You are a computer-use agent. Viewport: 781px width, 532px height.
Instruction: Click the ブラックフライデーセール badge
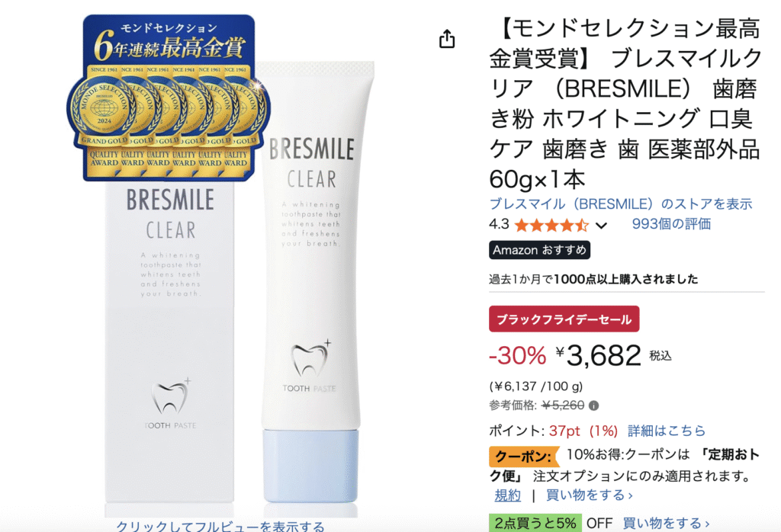[564, 319]
